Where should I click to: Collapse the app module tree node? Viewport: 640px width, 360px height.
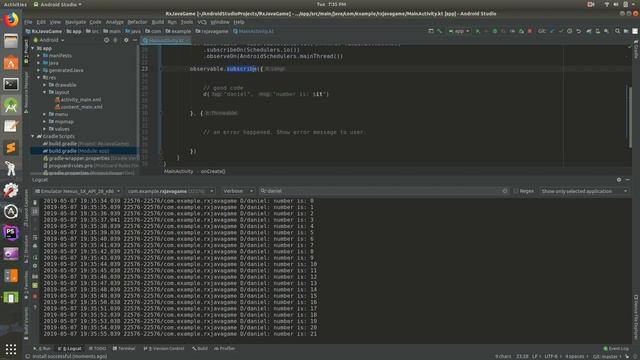pos(33,48)
